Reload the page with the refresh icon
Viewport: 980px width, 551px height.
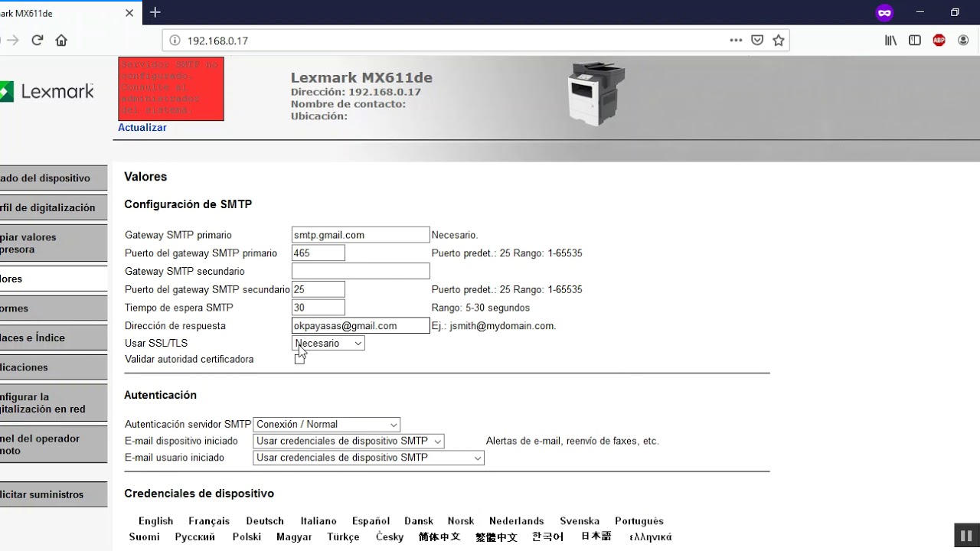pos(37,41)
